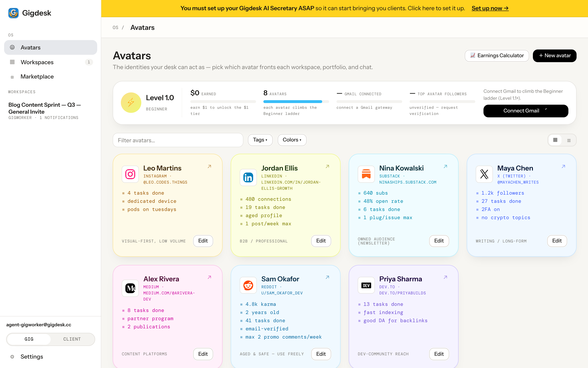Image resolution: width=588 pixels, height=368 pixels.
Task: Expand the Tags filter dropdown
Action: click(260, 140)
